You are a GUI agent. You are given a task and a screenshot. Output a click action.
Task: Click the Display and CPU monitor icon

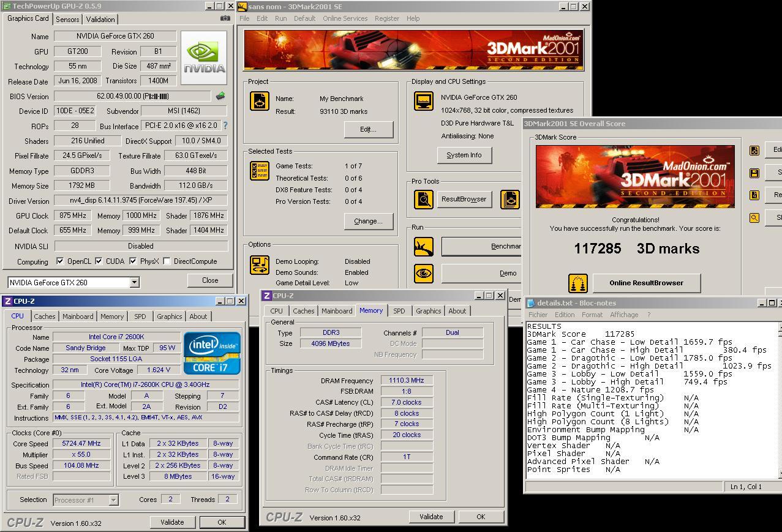424,101
